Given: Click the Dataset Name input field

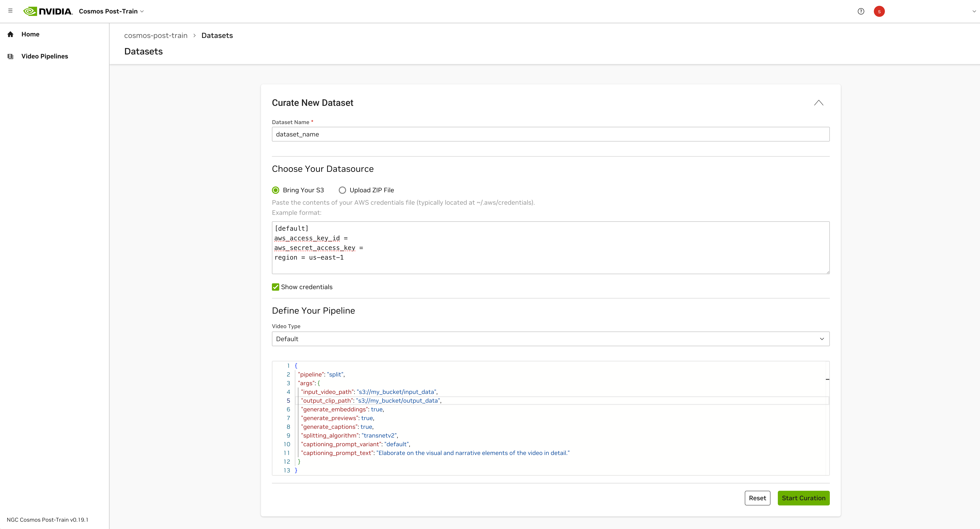Looking at the screenshot, I should point(551,134).
